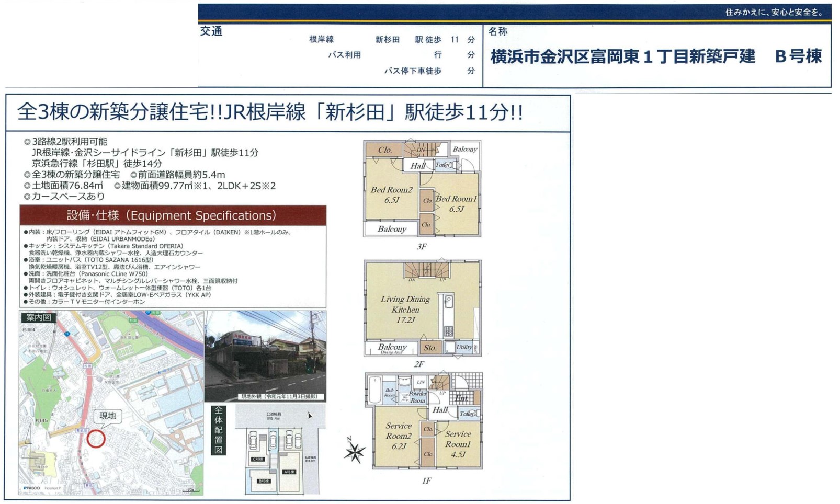Screen dimensions: 840x504
Task: Click the 全3棟の新築分譲住宅 headline banner
Action: (x=270, y=112)
